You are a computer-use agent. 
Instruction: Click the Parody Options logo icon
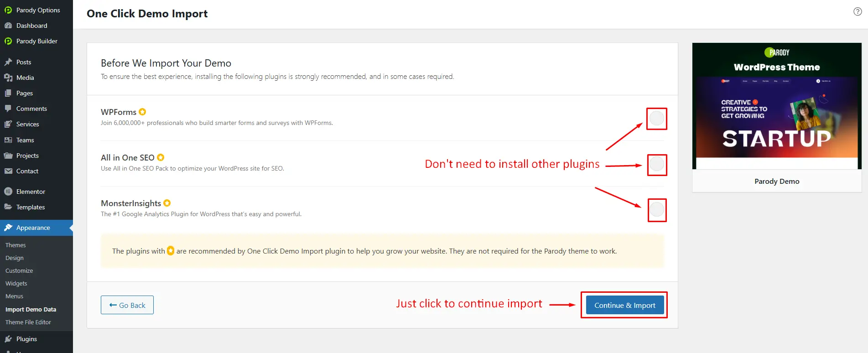[8, 10]
